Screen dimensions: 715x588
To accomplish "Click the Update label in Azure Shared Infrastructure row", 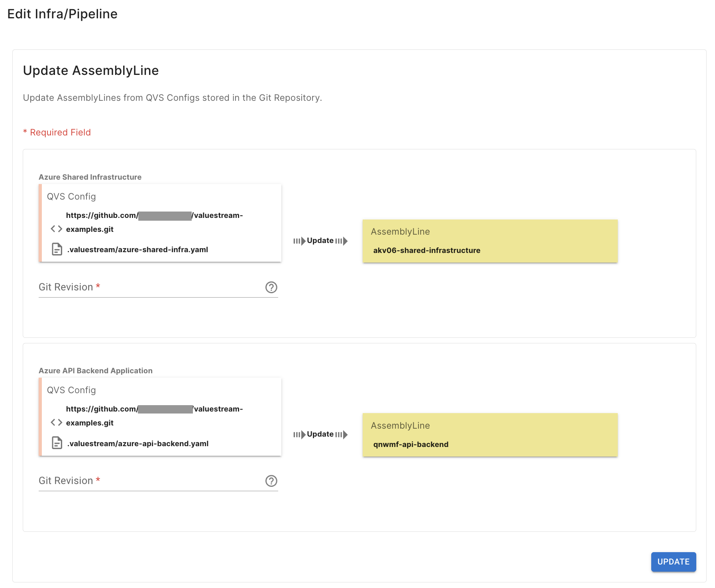I will pos(320,241).
